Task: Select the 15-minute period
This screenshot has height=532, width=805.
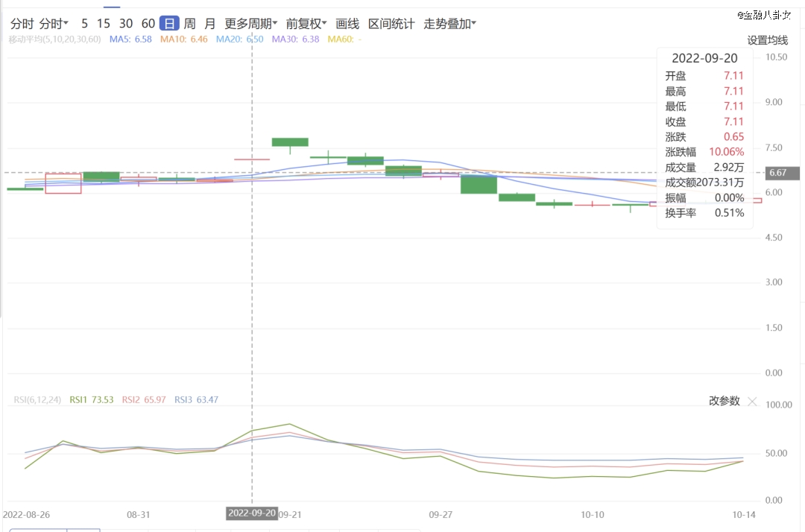Action: [103, 24]
